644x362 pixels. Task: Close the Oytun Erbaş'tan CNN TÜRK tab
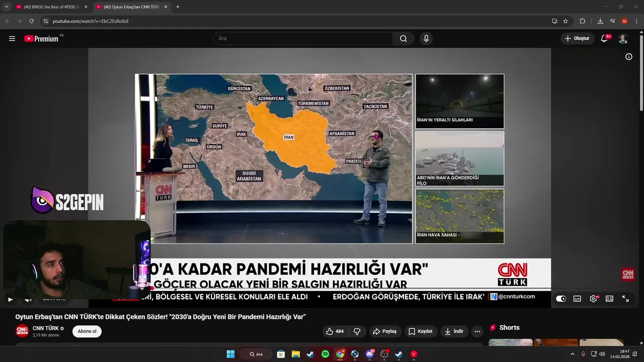[166, 7]
